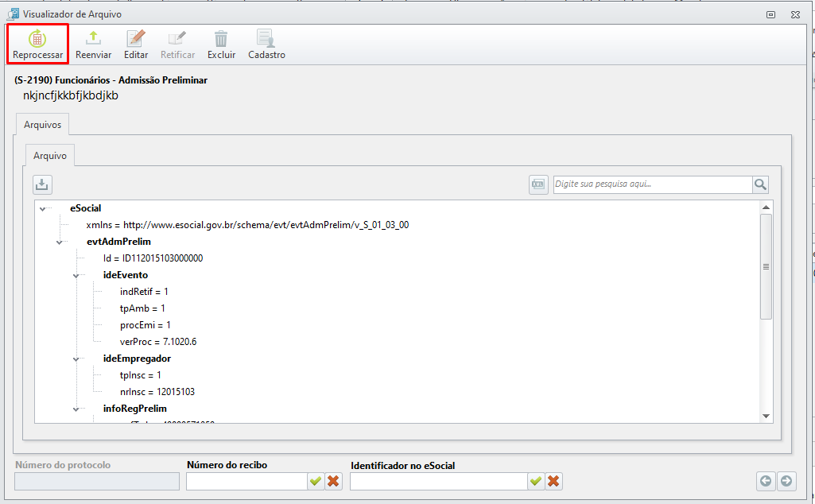Viewport: 815px width, 504px height.
Task: Click the Identificador no eSocial input field
Action: (x=439, y=481)
